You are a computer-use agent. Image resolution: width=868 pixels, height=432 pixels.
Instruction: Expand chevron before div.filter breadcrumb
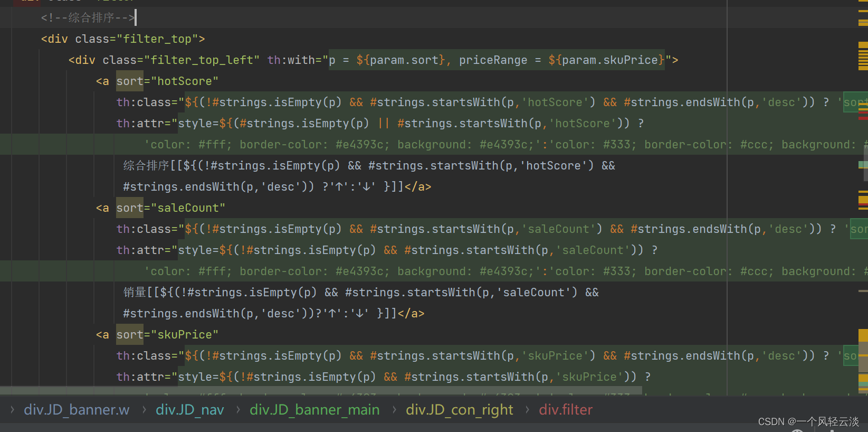pyautogui.click(x=527, y=410)
